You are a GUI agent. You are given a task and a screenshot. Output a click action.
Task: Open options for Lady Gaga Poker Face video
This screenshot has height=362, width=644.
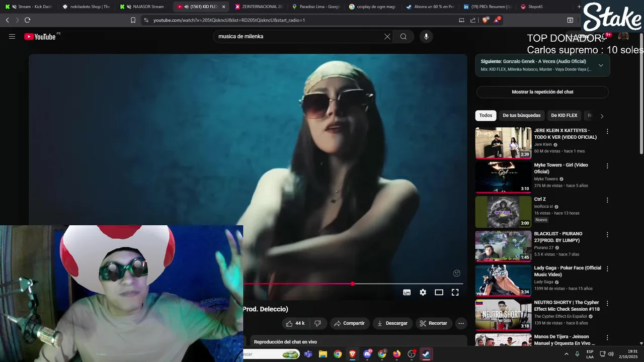(607, 269)
